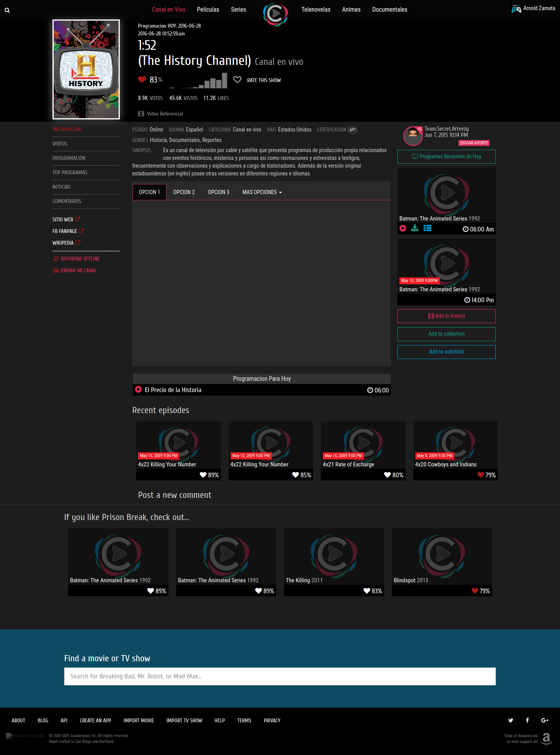This screenshot has height=755, width=560.
Task: Open Documentales nav item
Action: pyautogui.click(x=390, y=9)
